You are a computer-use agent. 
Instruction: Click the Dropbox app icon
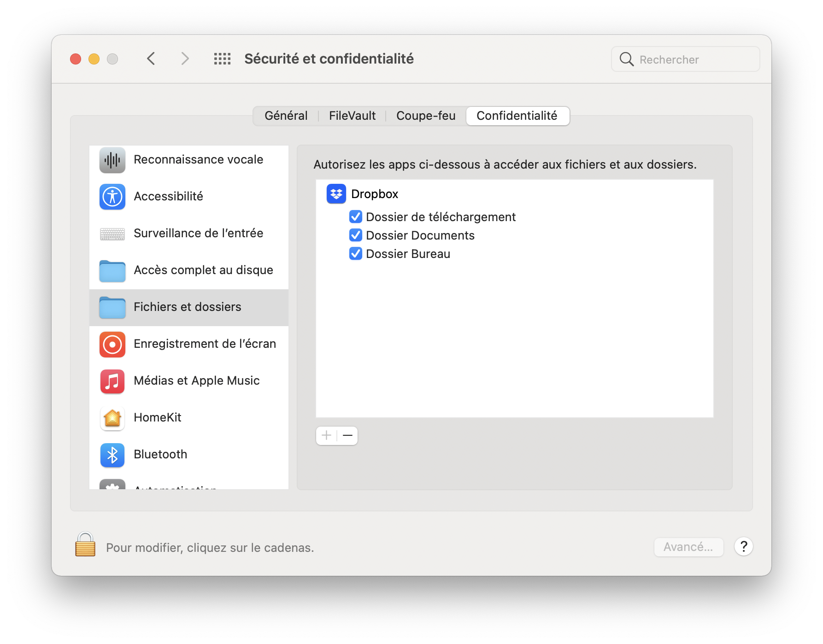click(x=336, y=194)
